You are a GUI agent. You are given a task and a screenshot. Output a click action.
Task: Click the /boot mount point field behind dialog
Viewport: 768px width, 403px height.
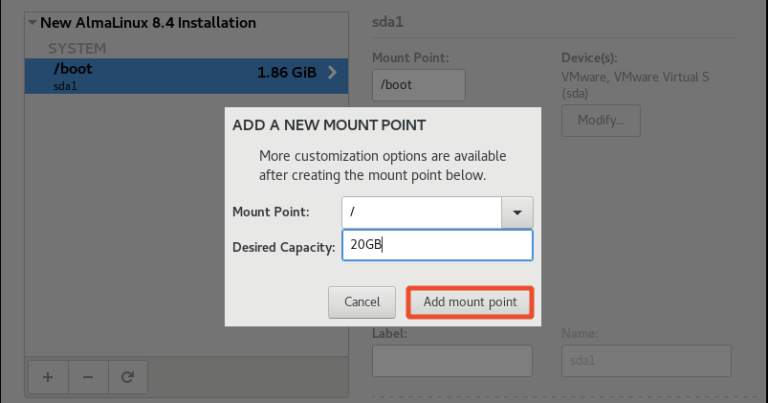[419, 85]
